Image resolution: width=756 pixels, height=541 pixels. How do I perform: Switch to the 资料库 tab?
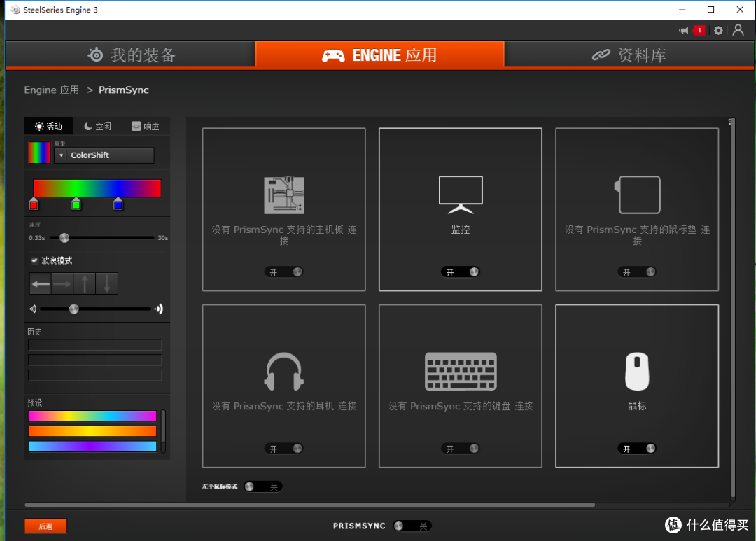[x=629, y=55]
